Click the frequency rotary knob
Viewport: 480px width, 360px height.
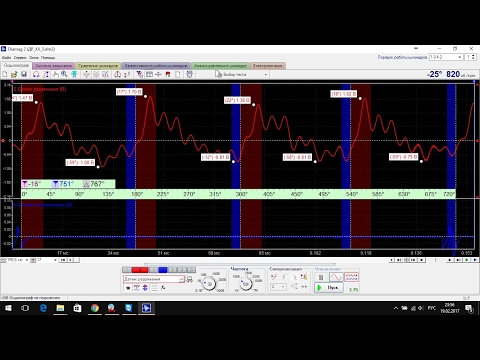246,284
